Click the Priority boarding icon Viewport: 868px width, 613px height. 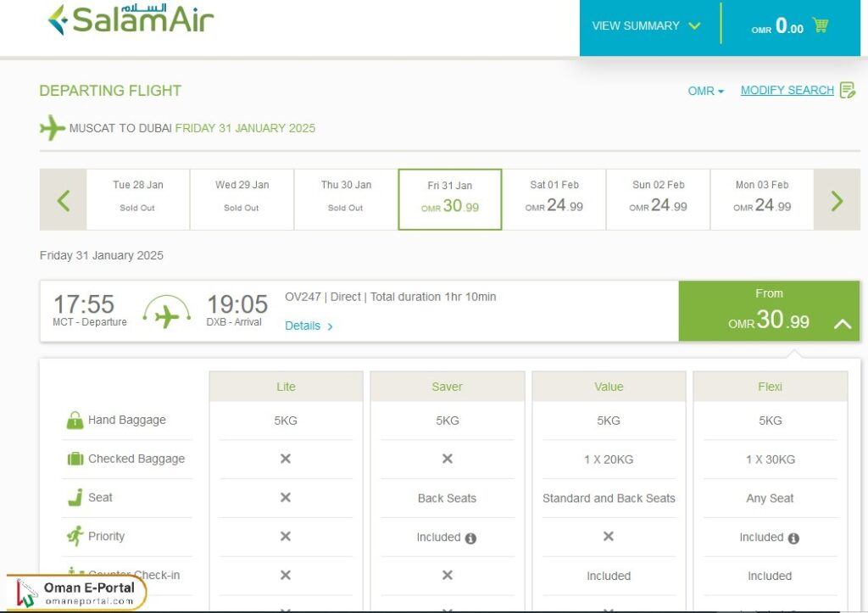pos(75,536)
